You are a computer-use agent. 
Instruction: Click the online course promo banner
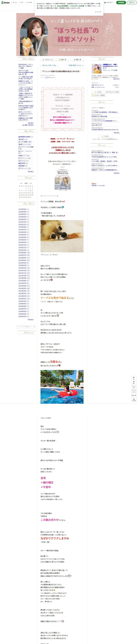coord(63,109)
